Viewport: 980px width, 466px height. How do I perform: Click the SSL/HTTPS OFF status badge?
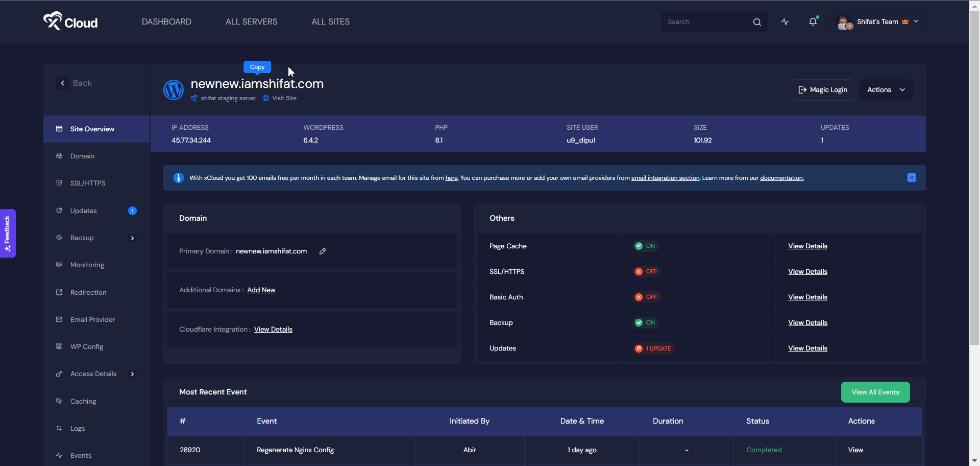[646, 272]
